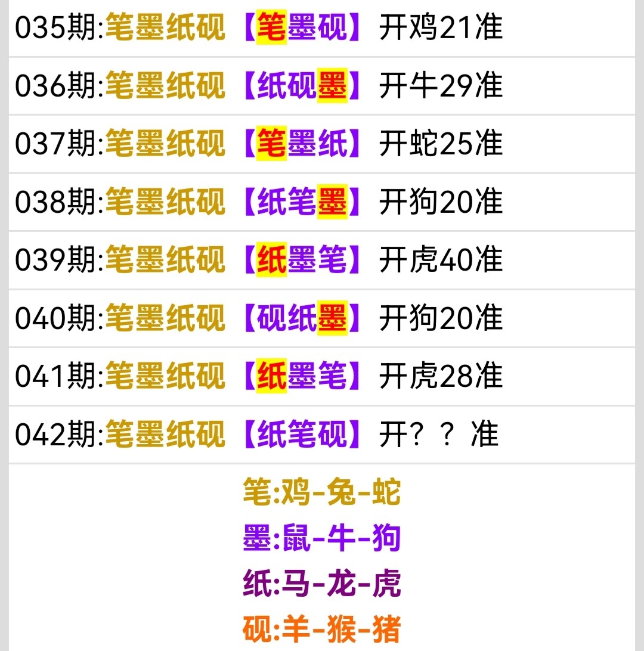Viewport: 644px width, 651px height.
Task: Click the 【纸笔砚】 prediction in row 042期
Action: pos(302,434)
